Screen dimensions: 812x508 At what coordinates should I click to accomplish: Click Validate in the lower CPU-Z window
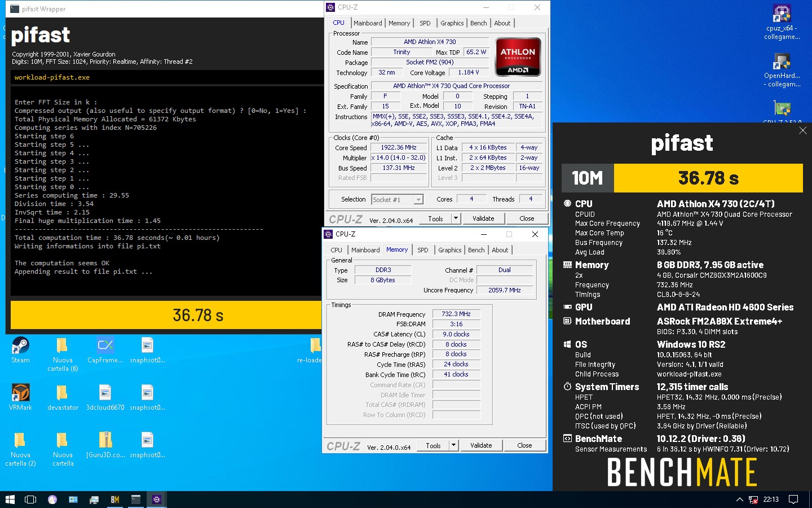[x=481, y=445]
